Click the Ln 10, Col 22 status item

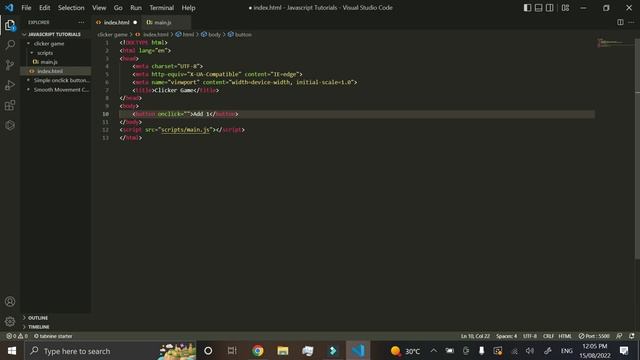[x=475, y=336]
